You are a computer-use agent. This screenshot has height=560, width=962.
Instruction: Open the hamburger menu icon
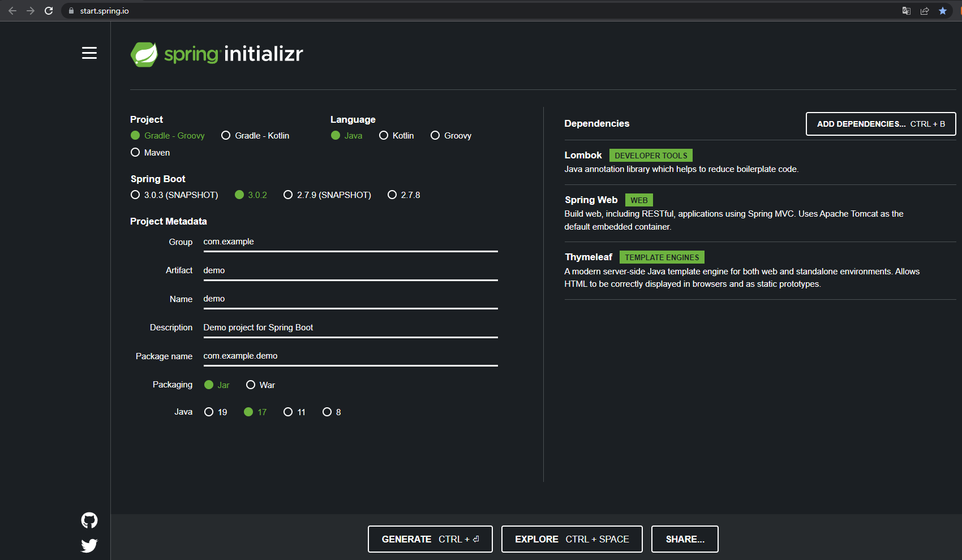tap(89, 53)
